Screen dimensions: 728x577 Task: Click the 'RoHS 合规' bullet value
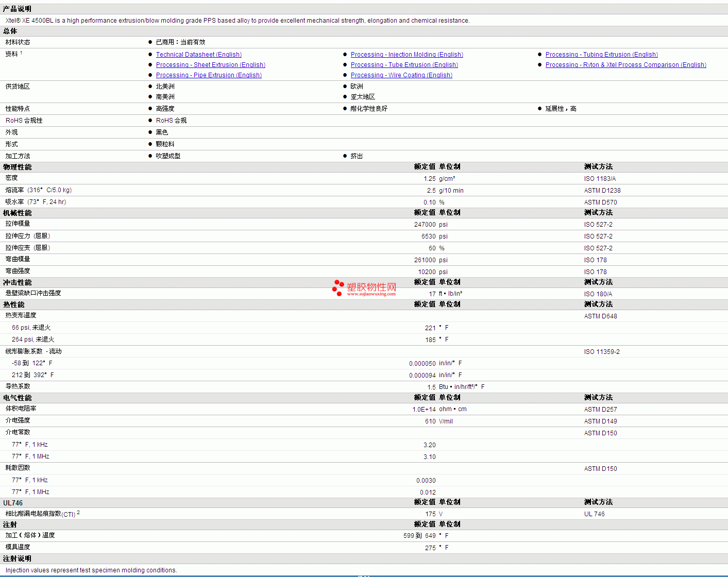point(171,121)
